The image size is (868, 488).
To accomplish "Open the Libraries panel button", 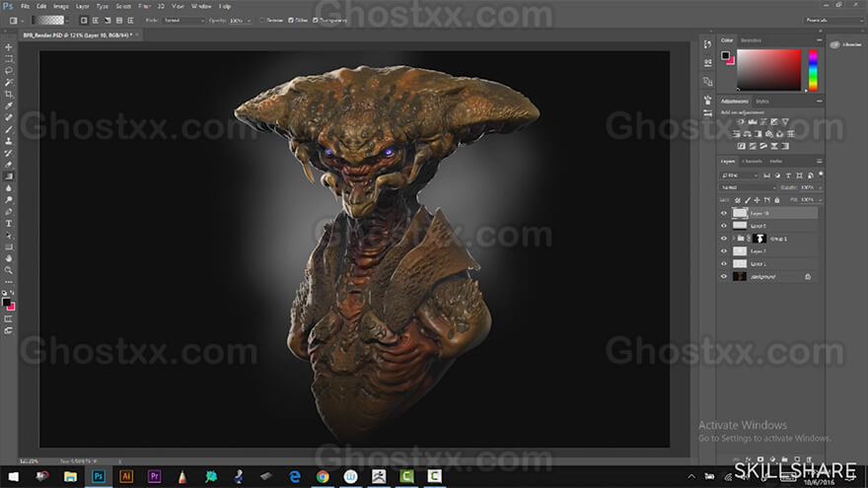I will pyautogui.click(x=846, y=44).
